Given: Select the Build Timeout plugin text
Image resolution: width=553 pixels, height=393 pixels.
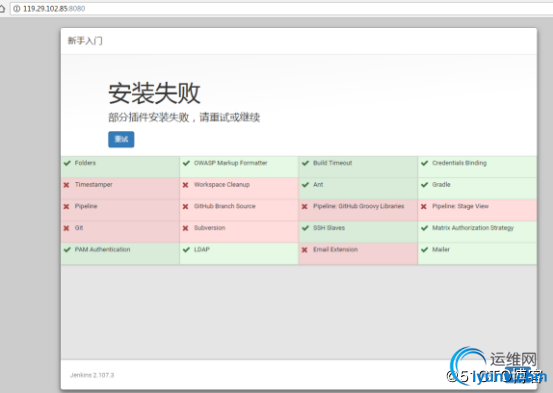Looking at the screenshot, I should pyautogui.click(x=333, y=163).
